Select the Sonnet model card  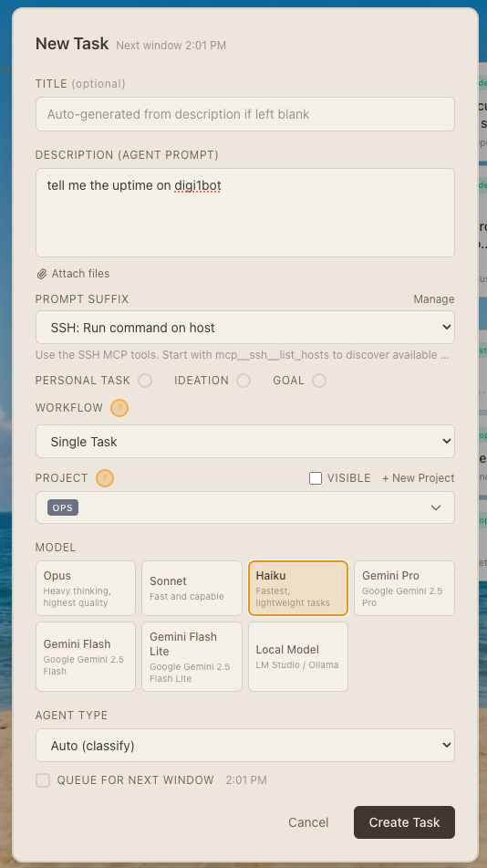click(192, 588)
